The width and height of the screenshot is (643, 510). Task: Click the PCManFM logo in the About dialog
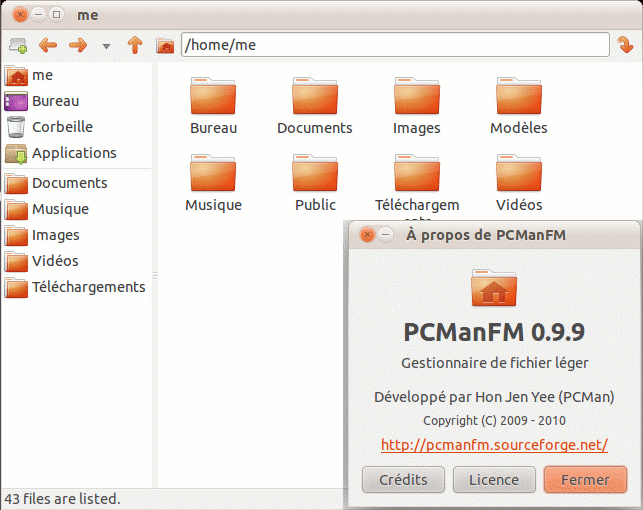click(494, 288)
